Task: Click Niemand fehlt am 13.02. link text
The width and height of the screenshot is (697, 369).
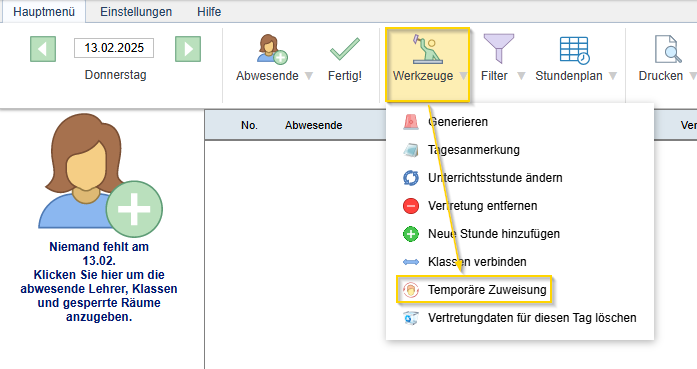Action: click(x=99, y=253)
